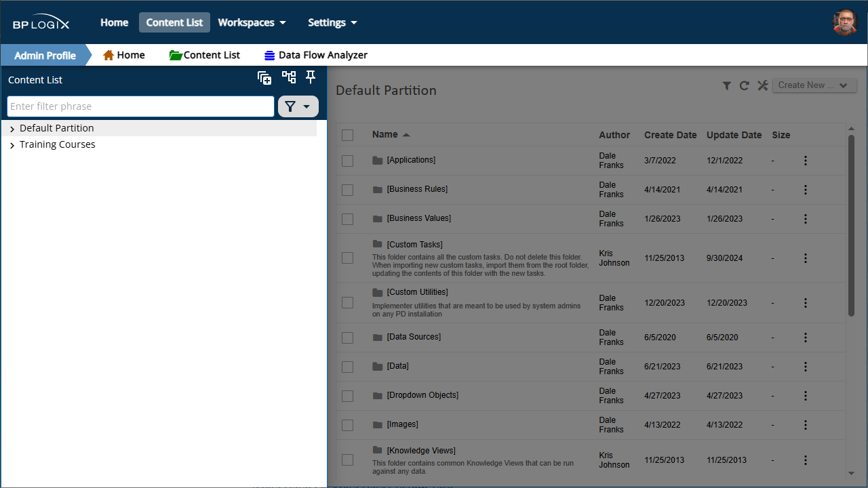Screen dimensions: 868x488
Task: Select Home in the top navigation
Action: pos(115,22)
